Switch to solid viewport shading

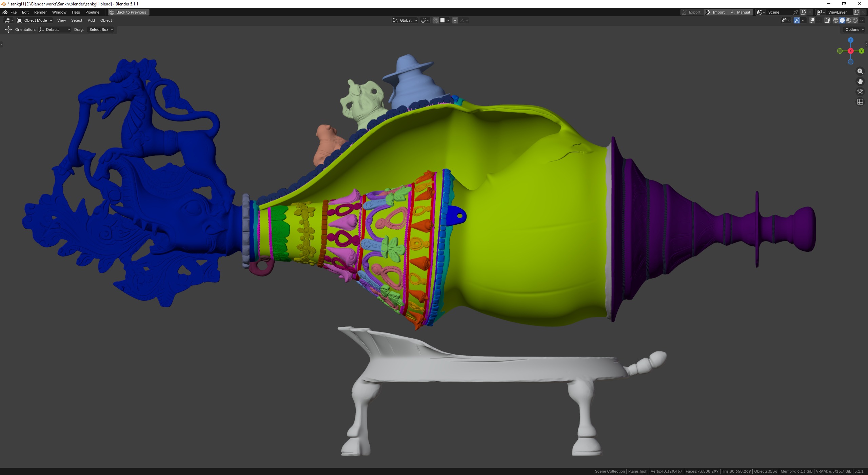tap(842, 20)
